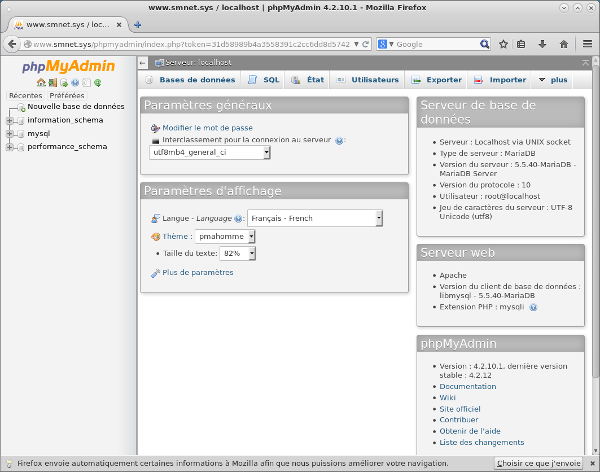Viewport: 600px width, 472px height.
Task: Click help icon next to Interclassement label
Action: pyautogui.click(x=339, y=140)
